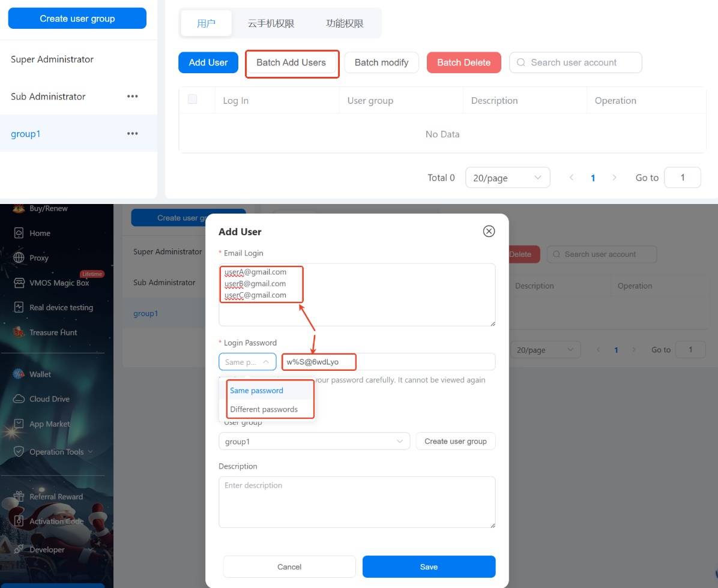Open group1 three-dot options menu
Viewport: 718px width, 588px height.
[133, 133]
